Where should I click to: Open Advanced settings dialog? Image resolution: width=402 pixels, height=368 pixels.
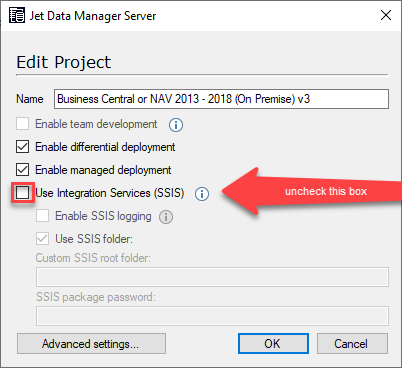coord(91,344)
